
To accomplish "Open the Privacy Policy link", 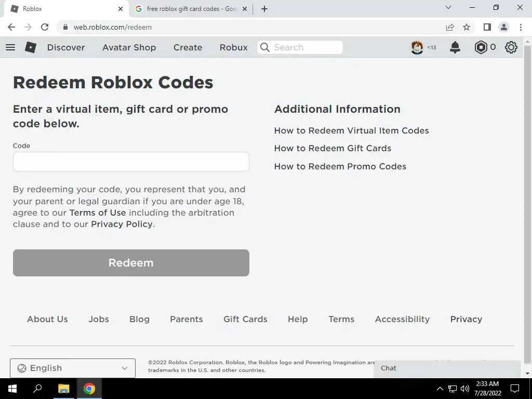I will [122, 224].
